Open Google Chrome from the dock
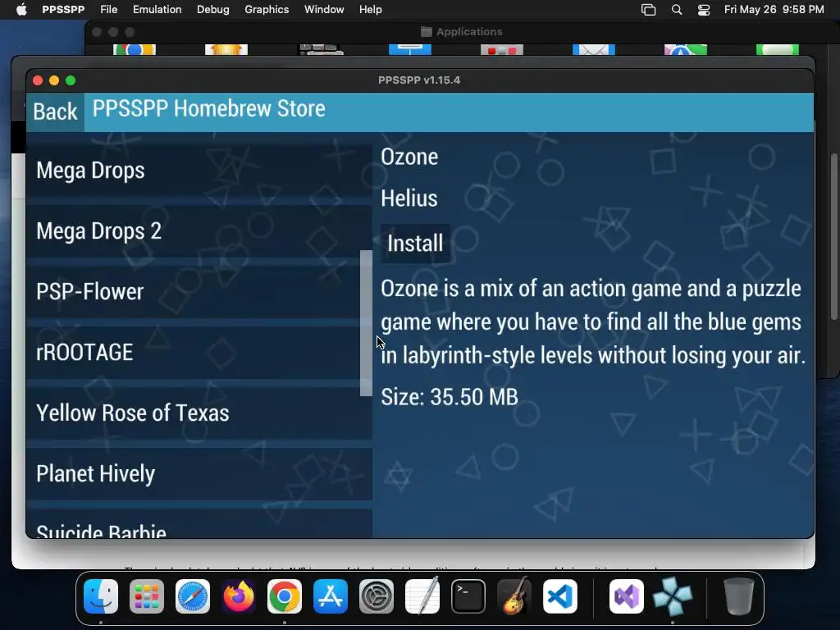 coord(285,596)
